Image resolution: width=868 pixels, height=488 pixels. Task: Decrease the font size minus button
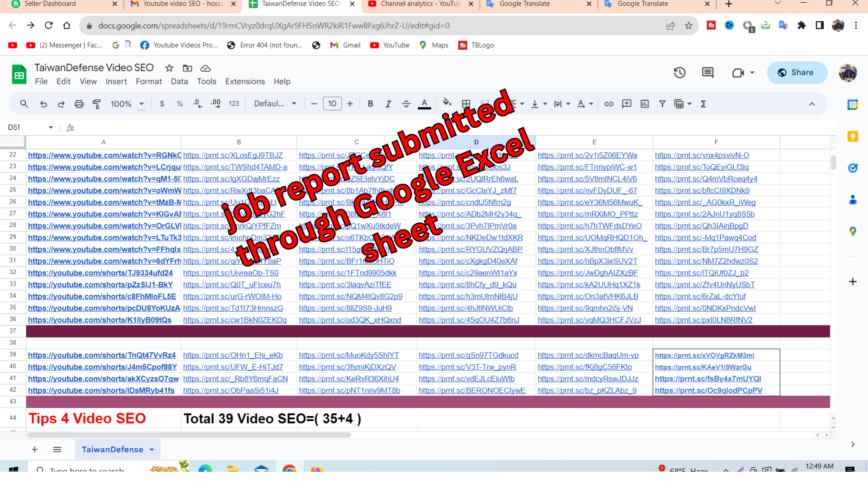(314, 104)
